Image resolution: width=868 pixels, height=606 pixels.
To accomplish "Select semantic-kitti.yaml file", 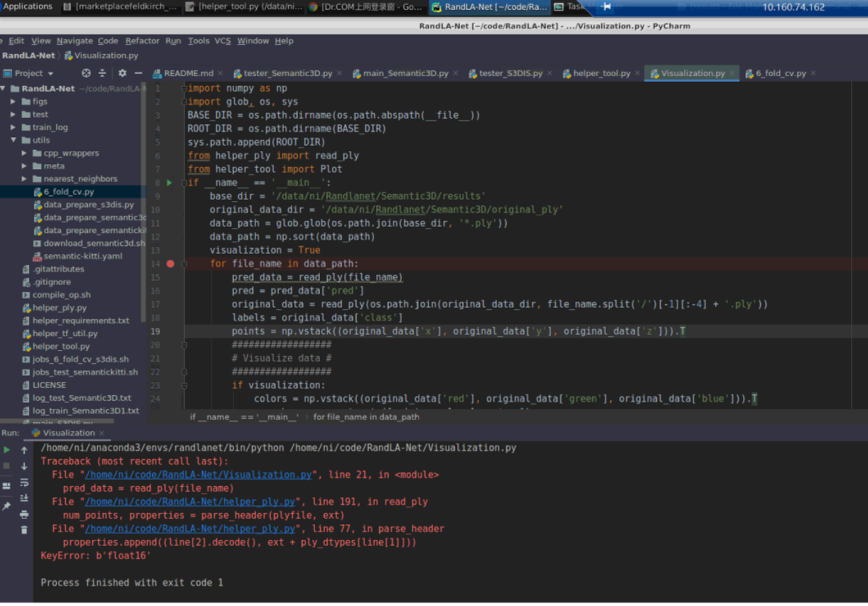I will (83, 256).
